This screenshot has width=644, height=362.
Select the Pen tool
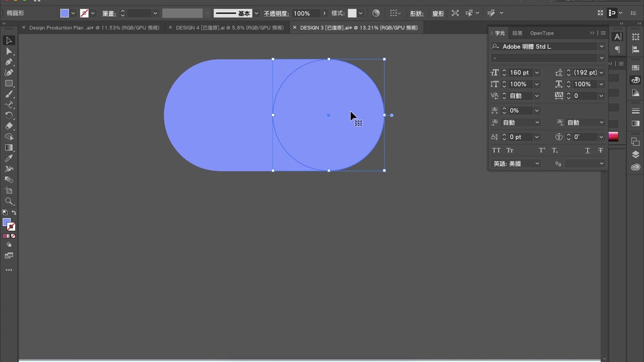pos(9,62)
